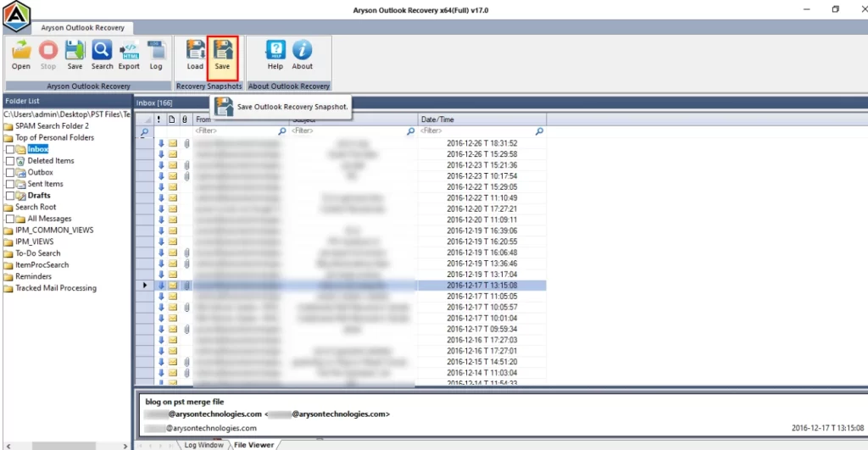Click the importance column header icon
The width and height of the screenshot is (868, 450).
[x=159, y=119]
